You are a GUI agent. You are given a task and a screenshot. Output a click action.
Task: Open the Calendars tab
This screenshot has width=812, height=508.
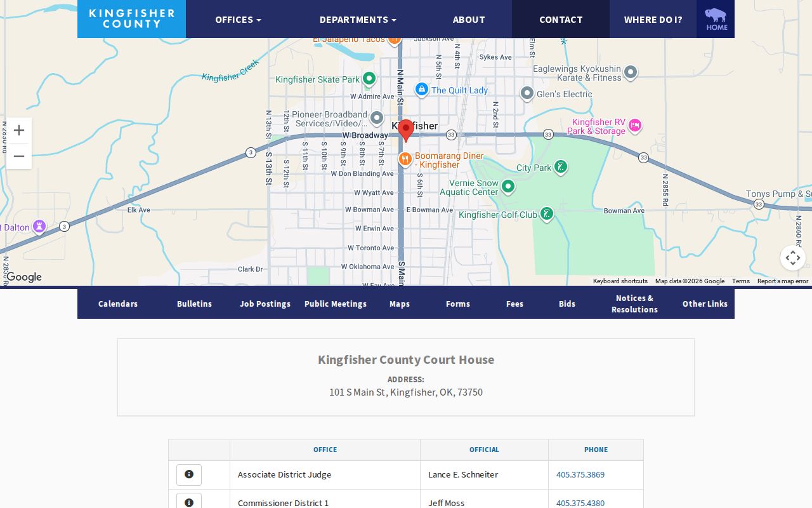(118, 304)
